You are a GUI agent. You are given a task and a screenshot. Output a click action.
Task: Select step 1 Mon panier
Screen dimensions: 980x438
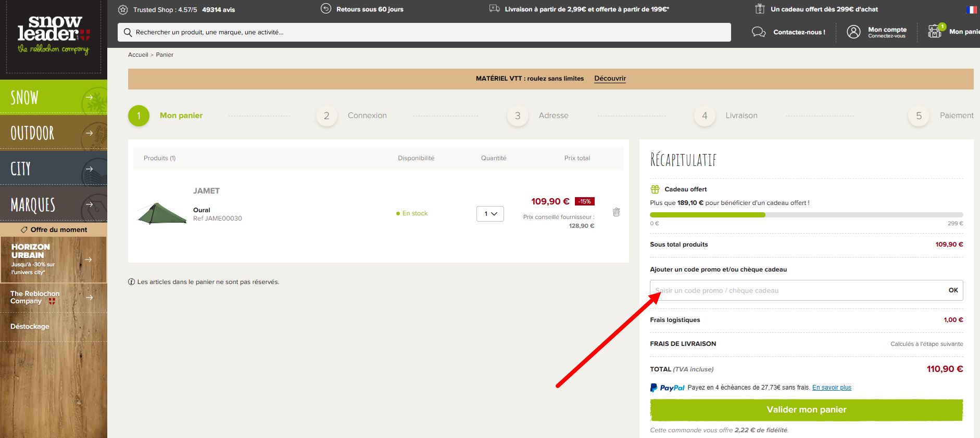click(166, 115)
